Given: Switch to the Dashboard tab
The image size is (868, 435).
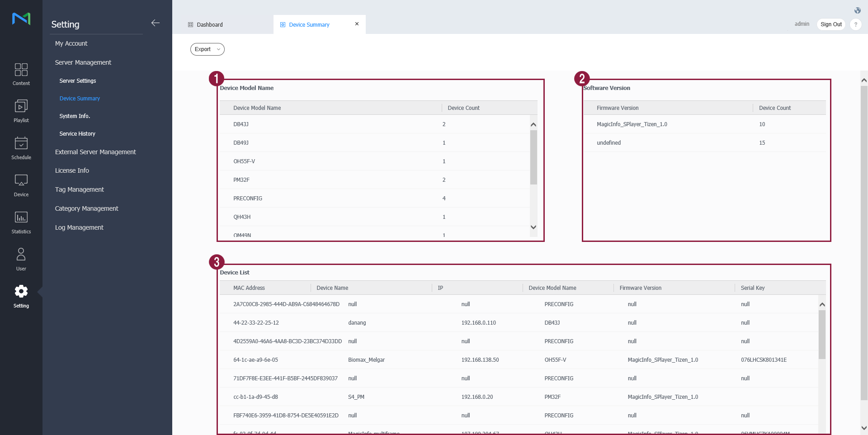Looking at the screenshot, I should [x=210, y=25].
